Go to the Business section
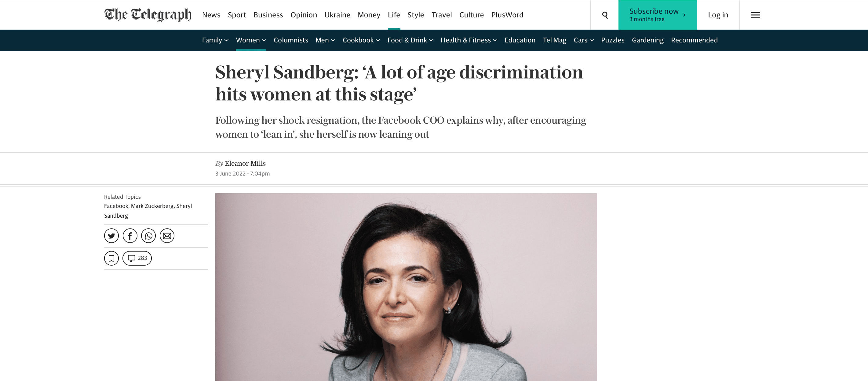 pos(268,15)
